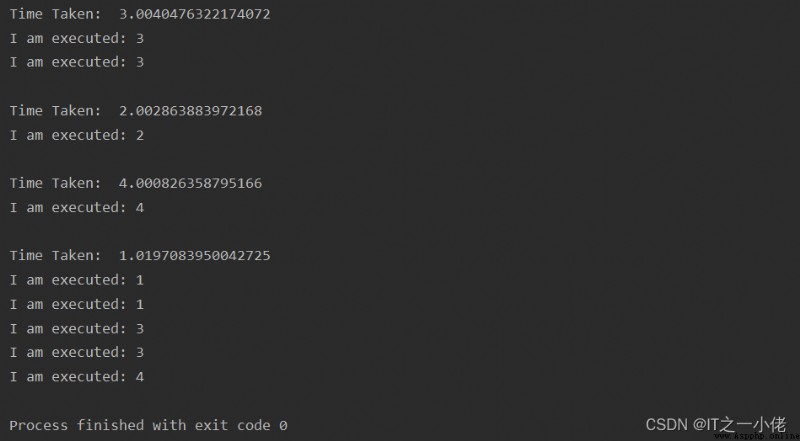Click "I am executed: 4" directly under Time Taken 4.0008

point(77,208)
